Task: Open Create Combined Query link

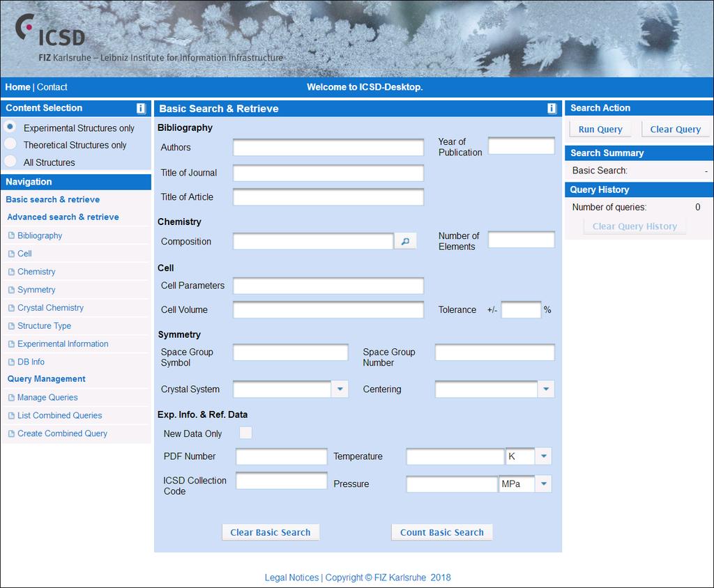Action: (x=62, y=434)
